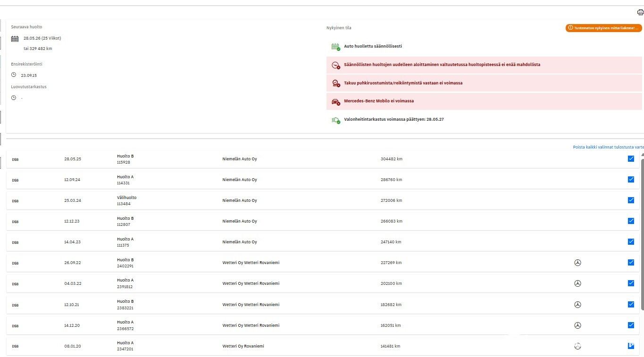
Task: Open the 12.09.24 Huolto A service entry
Action: [x=125, y=180]
